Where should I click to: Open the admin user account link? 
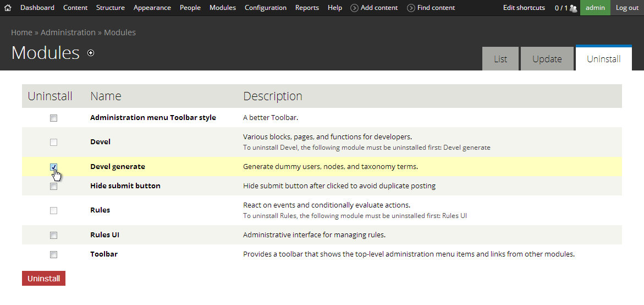pos(595,8)
